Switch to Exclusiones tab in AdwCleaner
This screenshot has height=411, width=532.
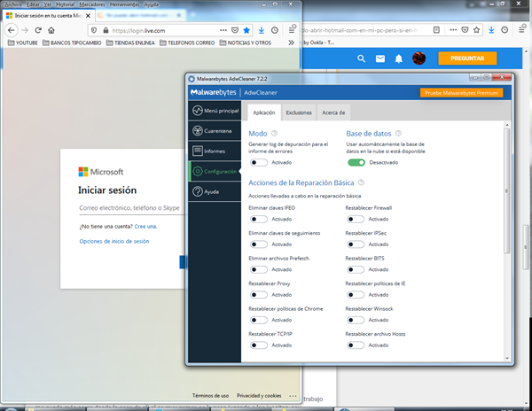299,112
